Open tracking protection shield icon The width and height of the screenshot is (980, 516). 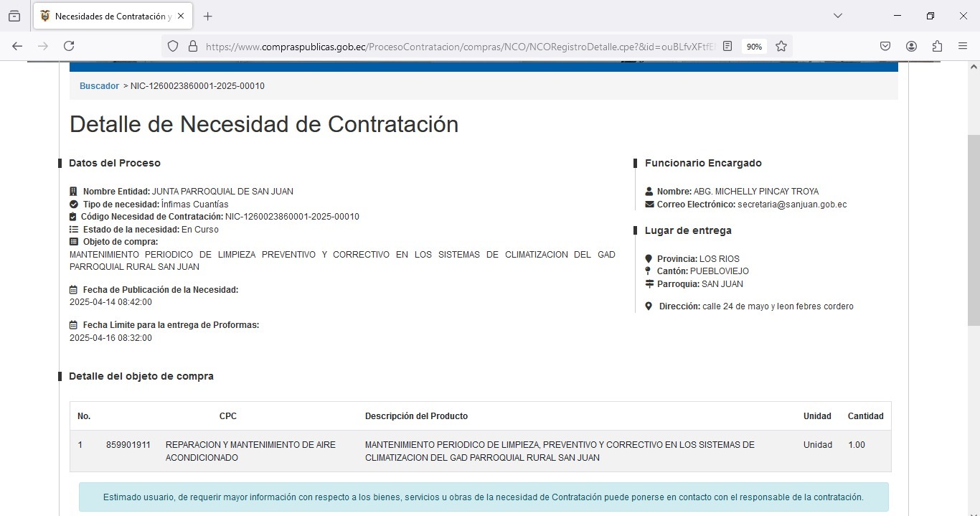pyautogui.click(x=173, y=46)
